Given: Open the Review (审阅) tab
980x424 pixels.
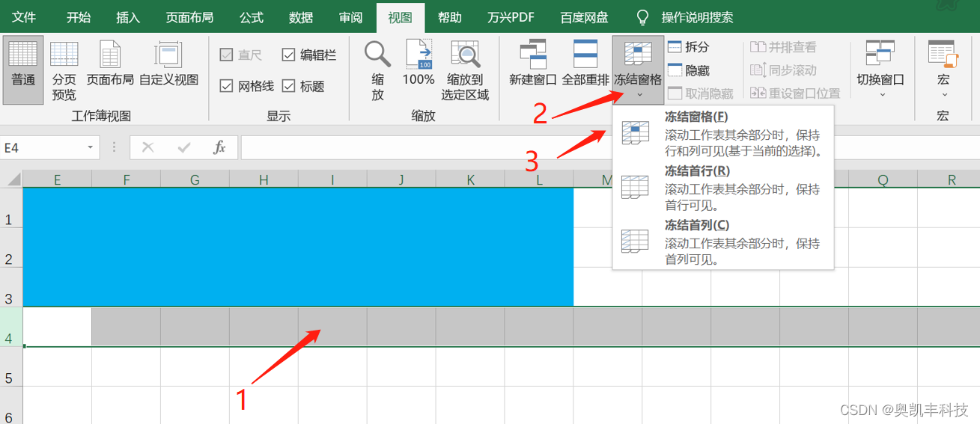Looking at the screenshot, I should click(x=350, y=17).
